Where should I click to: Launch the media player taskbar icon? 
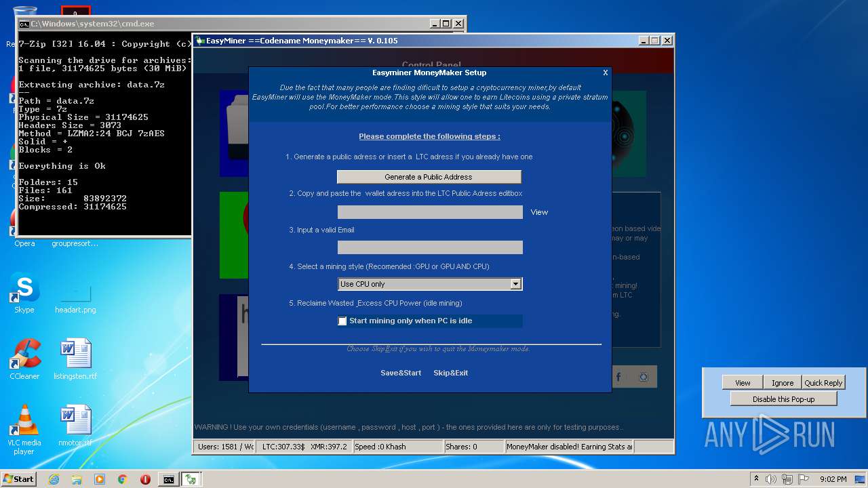tap(100, 479)
